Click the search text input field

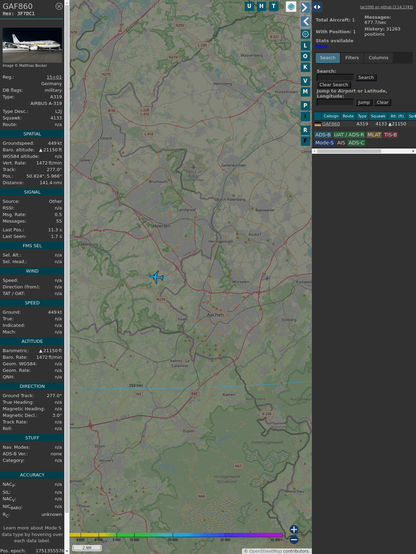click(335, 77)
